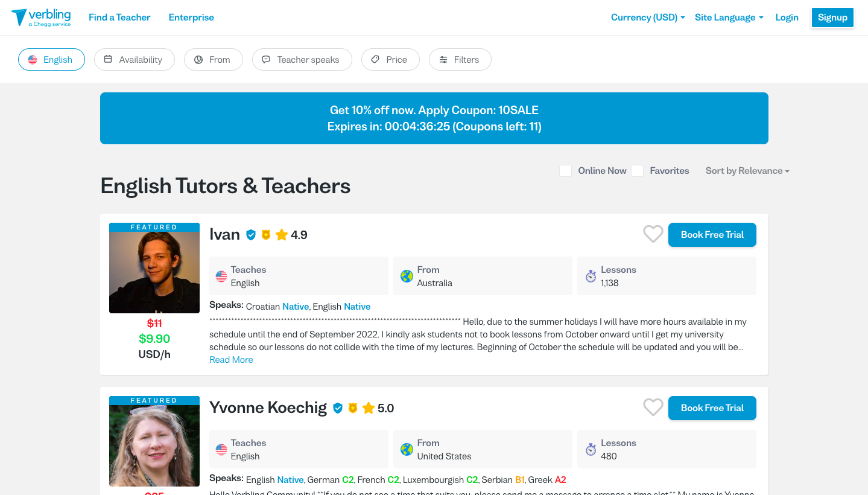Expand Ivan's bio with Read More
Image resolution: width=868 pixels, height=495 pixels.
pyautogui.click(x=231, y=360)
